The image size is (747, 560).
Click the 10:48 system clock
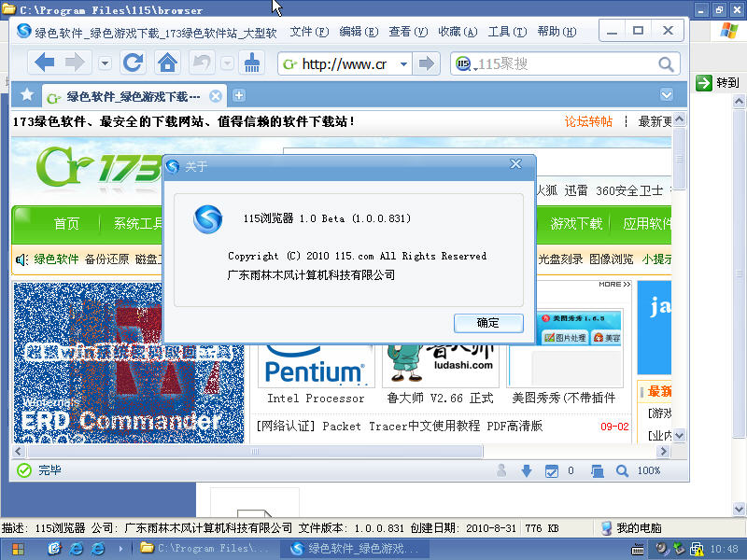click(x=724, y=549)
